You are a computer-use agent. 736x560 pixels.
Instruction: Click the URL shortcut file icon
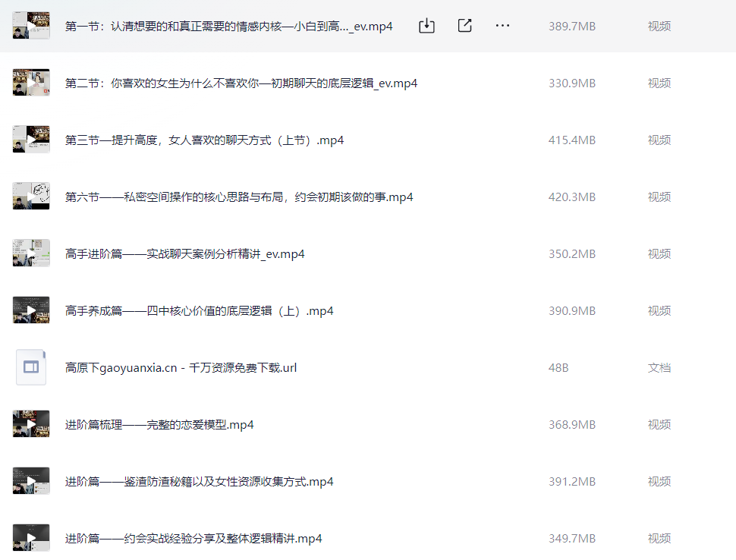click(31, 367)
